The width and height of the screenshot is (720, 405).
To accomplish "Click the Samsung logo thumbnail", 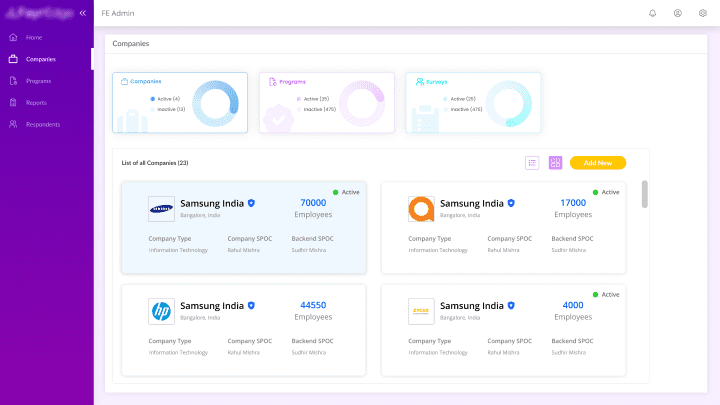I will [161, 208].
